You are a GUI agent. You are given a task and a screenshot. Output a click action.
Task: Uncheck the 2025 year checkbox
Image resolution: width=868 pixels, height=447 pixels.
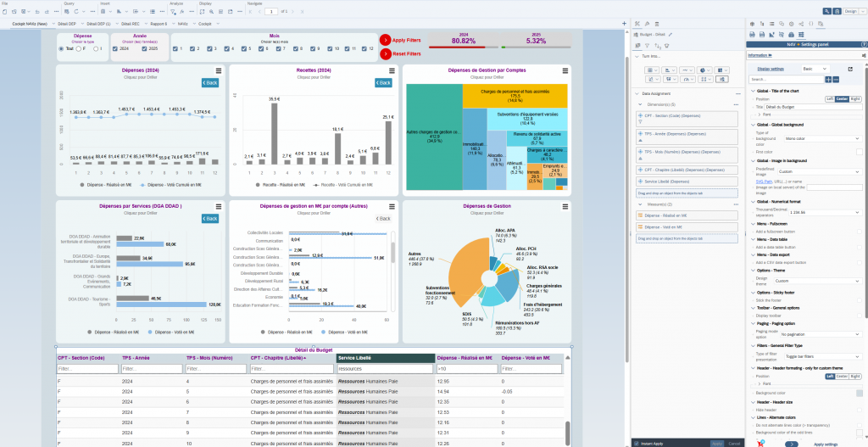click(144, 48)
